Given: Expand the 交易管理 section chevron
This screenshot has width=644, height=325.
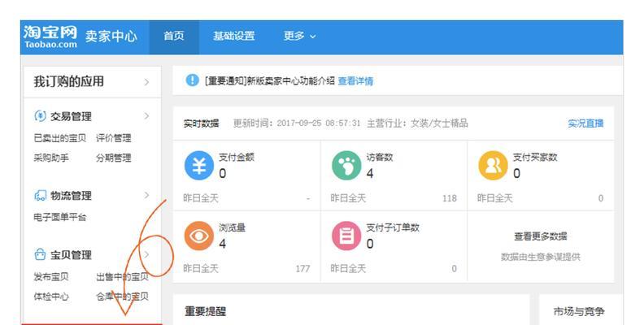Looking at the screenshot, I should 146,116.
